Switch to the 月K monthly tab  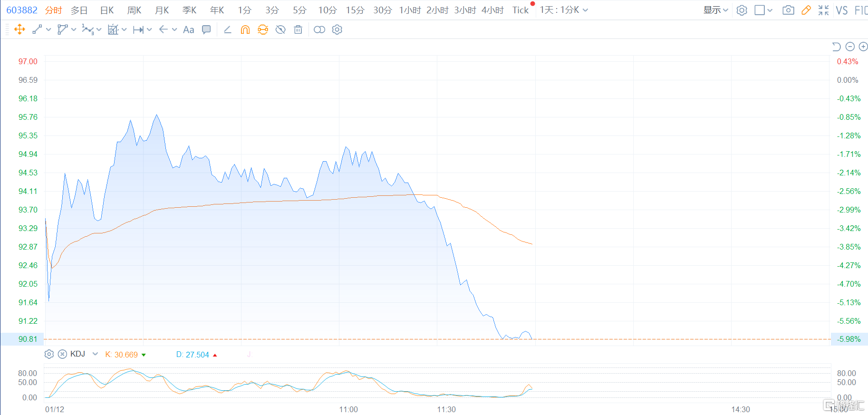(x=162, y=10)
